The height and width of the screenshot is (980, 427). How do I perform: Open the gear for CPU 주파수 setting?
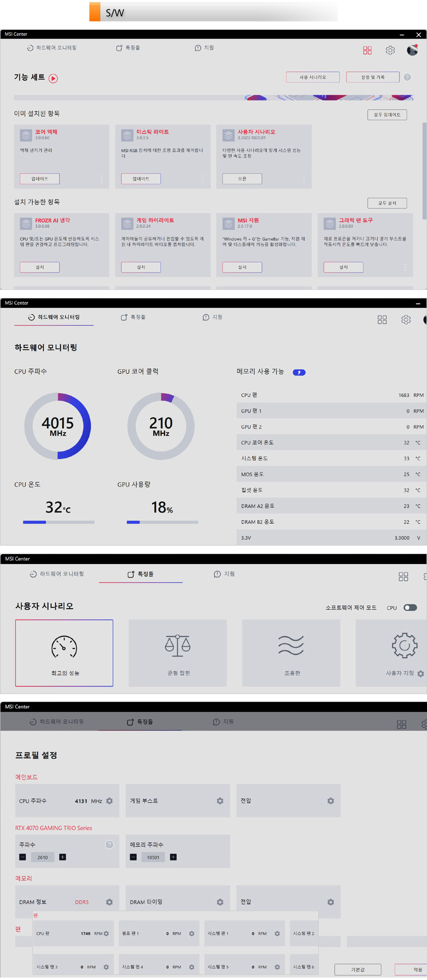coord(109,801)
